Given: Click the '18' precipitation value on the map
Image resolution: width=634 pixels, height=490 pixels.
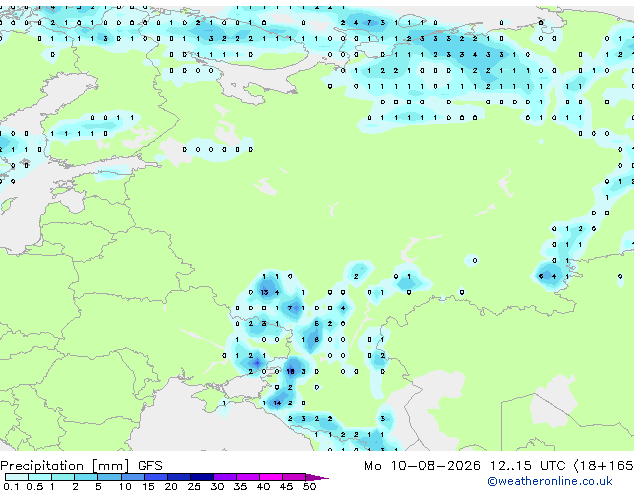Looking at the screenshot, I should pos(290,372).
